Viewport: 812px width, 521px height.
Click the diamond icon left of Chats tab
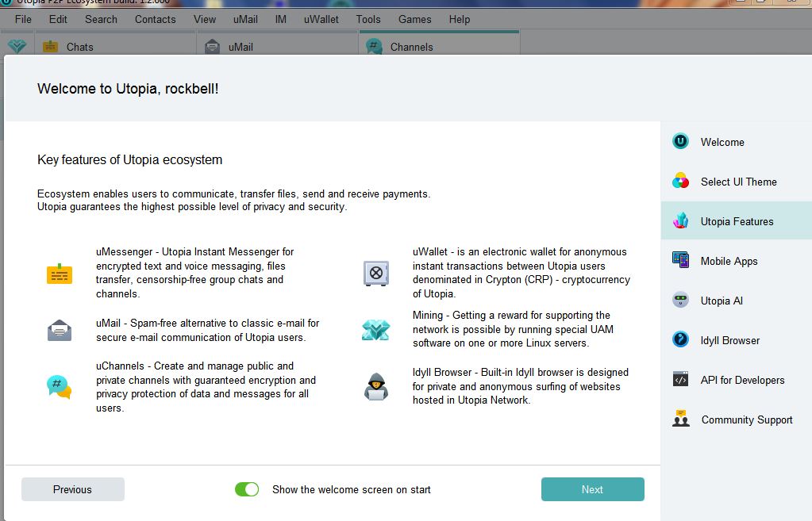(x=17, y=47)
